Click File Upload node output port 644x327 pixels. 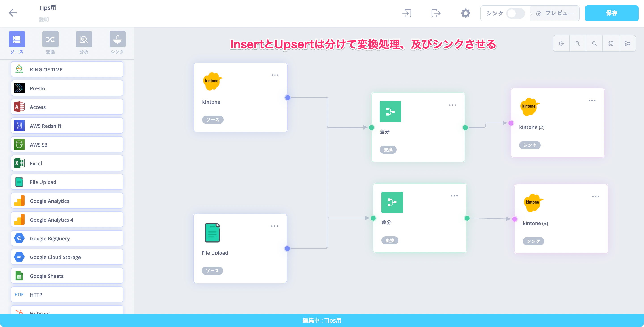(x=287, y=249)
